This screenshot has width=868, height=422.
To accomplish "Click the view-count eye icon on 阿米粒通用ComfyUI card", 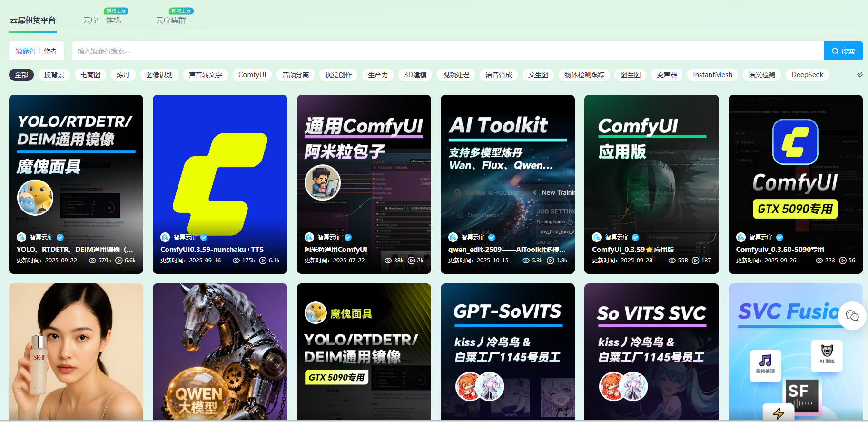I will click(388, 261).
